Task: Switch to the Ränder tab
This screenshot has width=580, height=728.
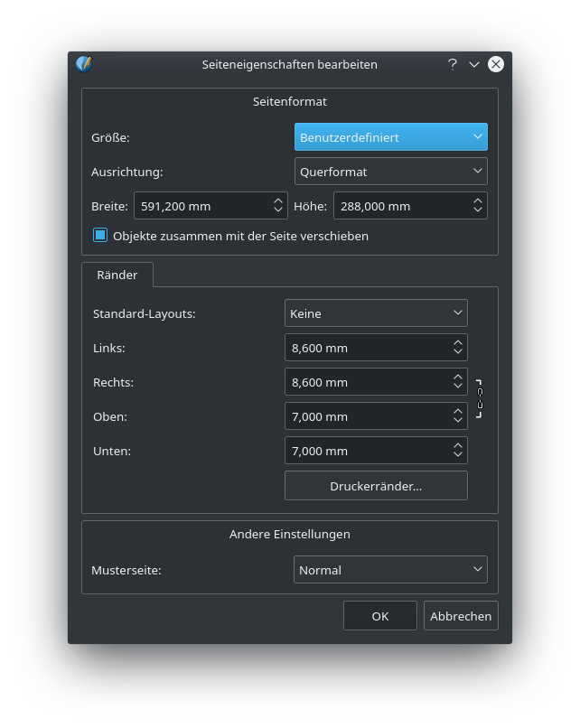Action: 117,275
